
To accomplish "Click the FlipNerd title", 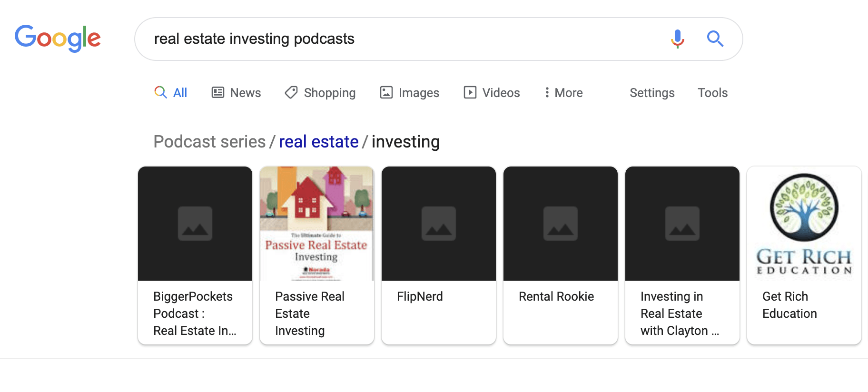I will tap(420, 296).
